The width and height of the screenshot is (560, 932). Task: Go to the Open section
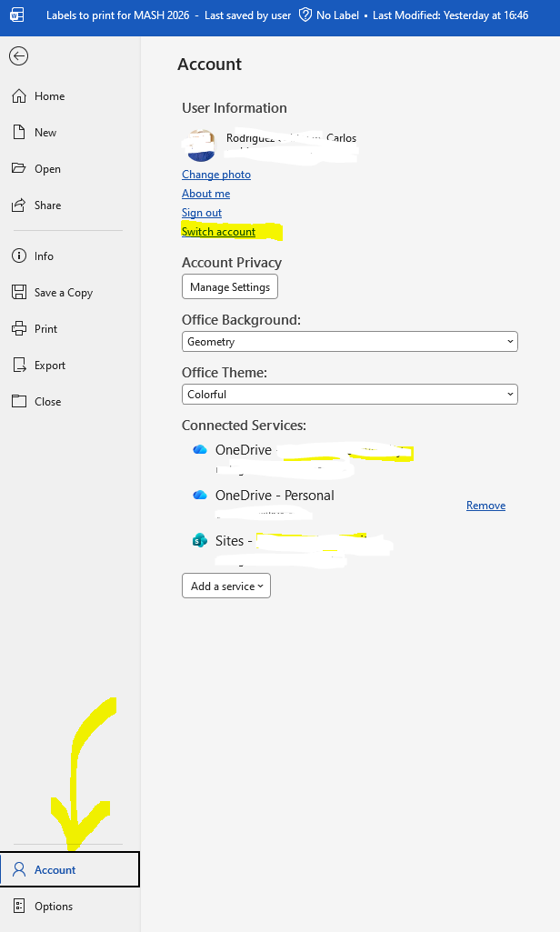click(x=70, y=169)
